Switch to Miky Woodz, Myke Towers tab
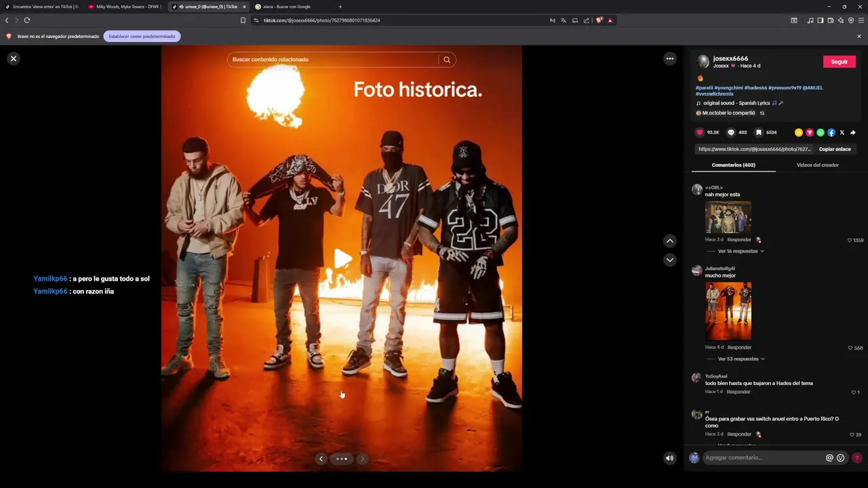This screenshot has height=488, width=868. (x=126, y=7)
